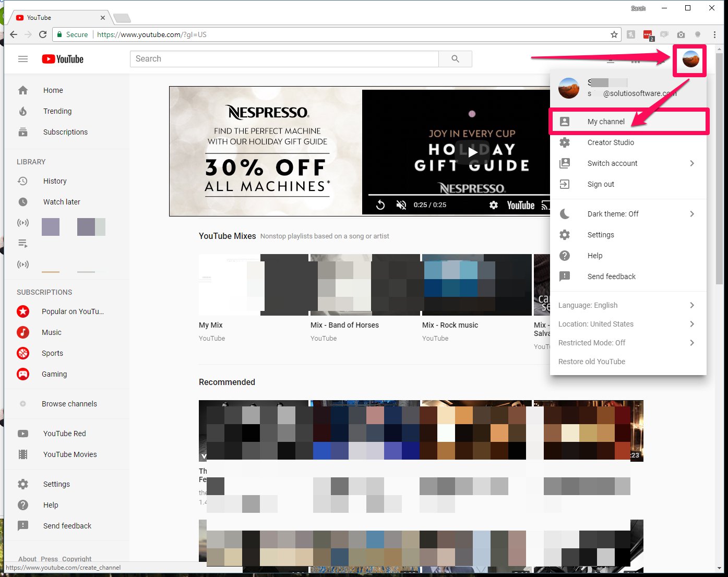Click the History clock icon
Screen dimensions: 728x577
tap(23, 181)
